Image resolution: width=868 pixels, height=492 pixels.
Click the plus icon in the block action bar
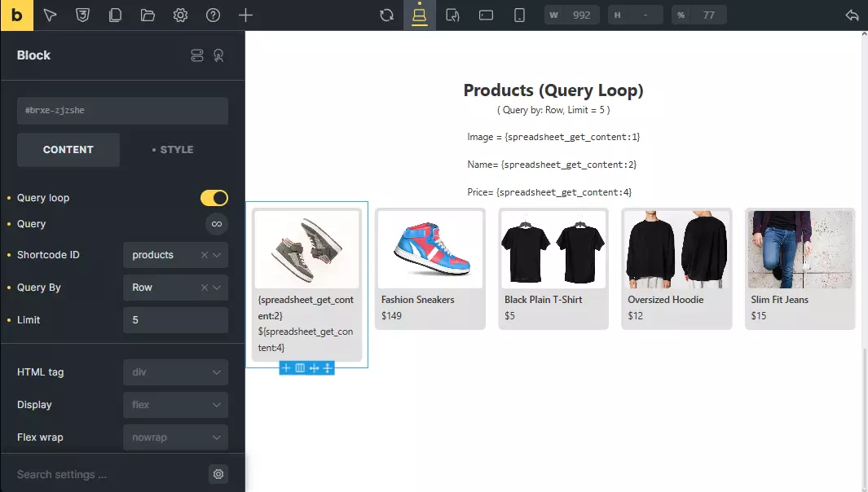[286, 368]
